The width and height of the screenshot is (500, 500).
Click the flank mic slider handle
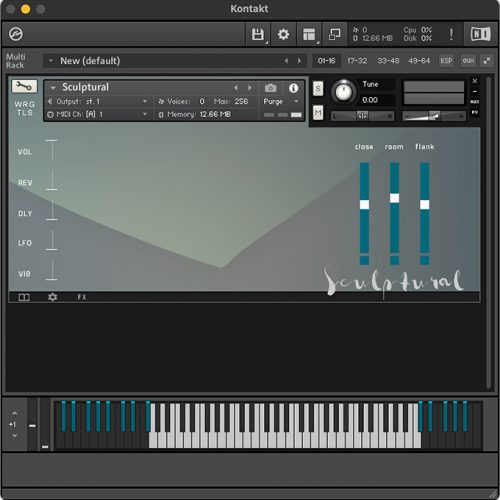[424, 204]
